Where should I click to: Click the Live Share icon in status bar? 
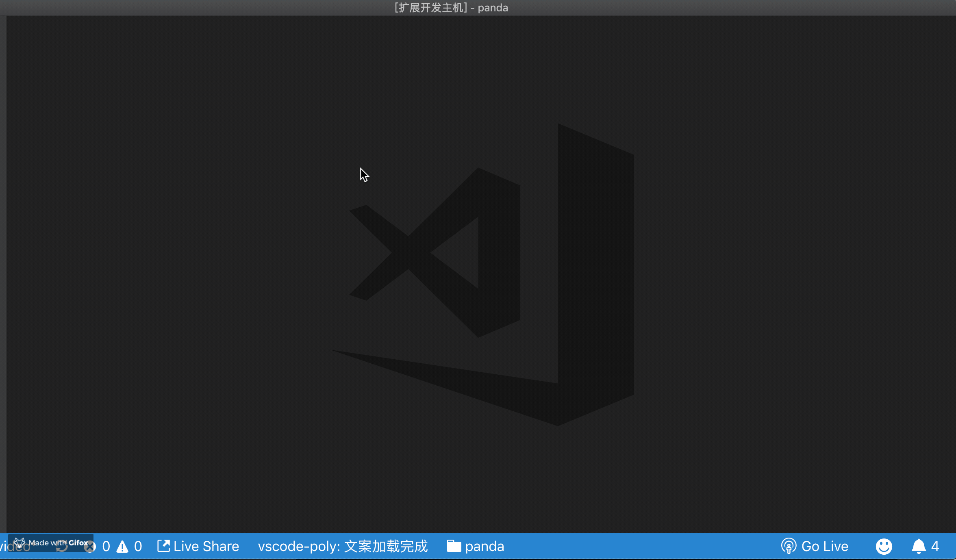[165, 546]
